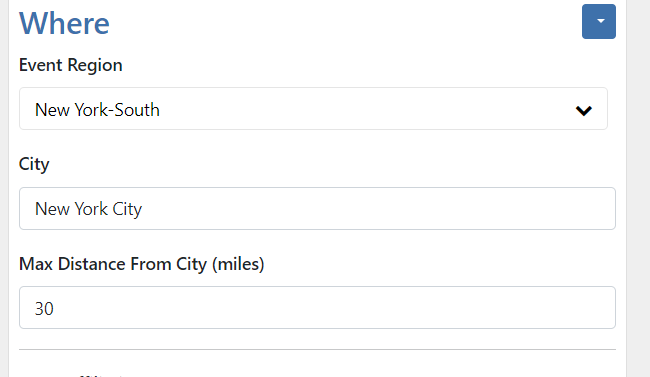Select the Event Region label
Image resolution: width=650 pixels, height=377 pixels.
[70, 66]
